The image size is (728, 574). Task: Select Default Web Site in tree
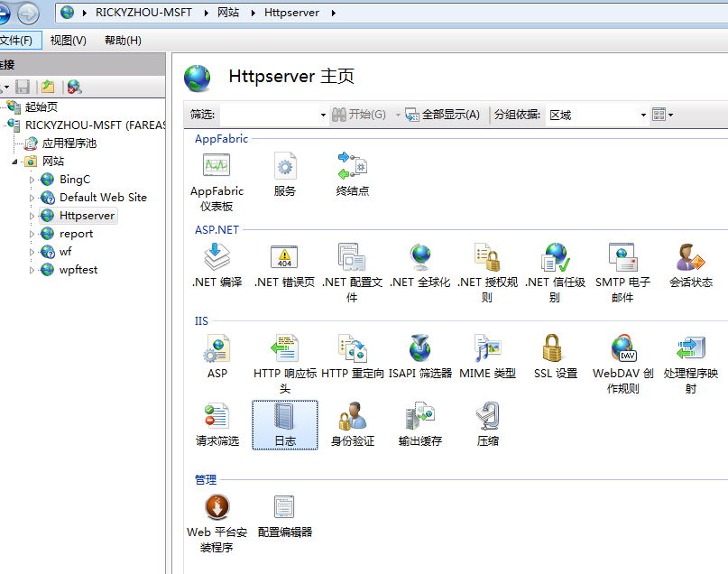103,198
